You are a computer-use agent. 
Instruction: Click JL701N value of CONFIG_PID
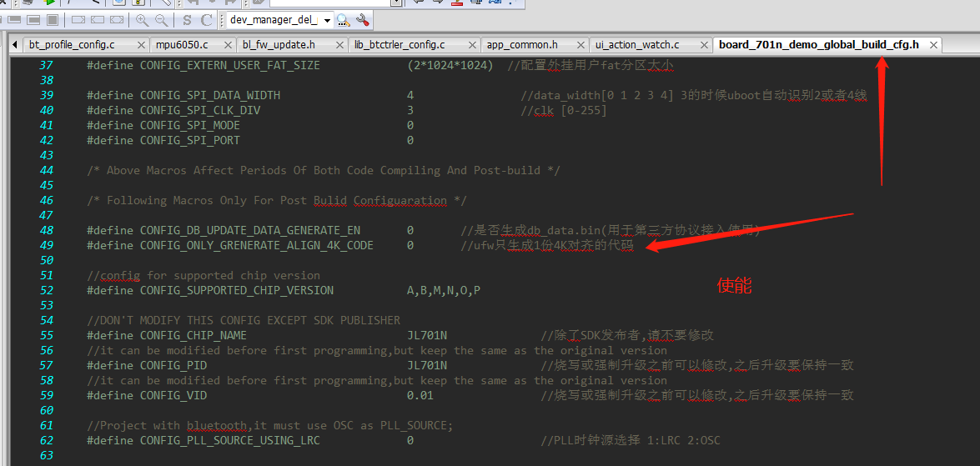click(x=427, y=365)
